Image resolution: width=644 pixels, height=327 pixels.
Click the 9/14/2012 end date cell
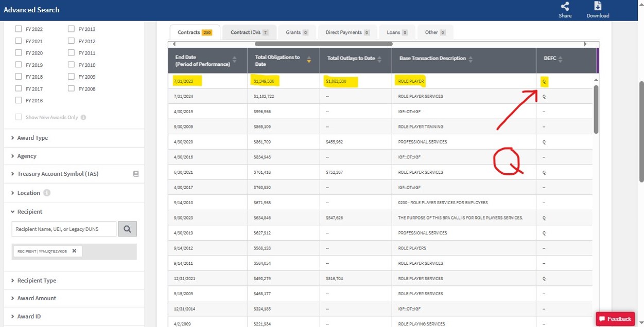[x=208, y=248]
